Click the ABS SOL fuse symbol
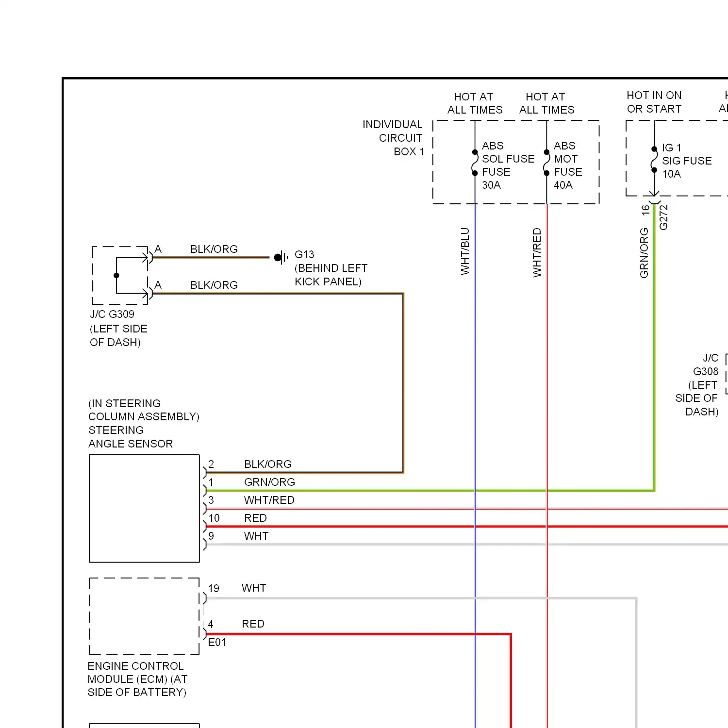The image size is (728, 728). (x=475, y=163)
